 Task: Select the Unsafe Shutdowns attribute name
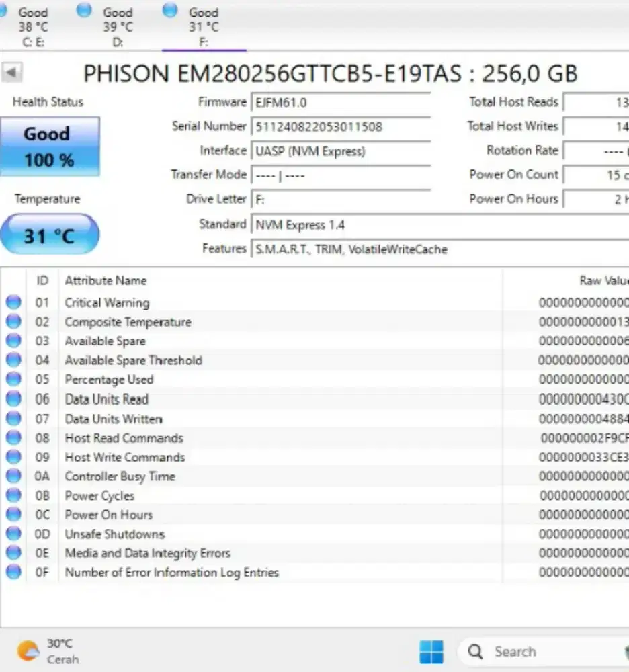114,534
